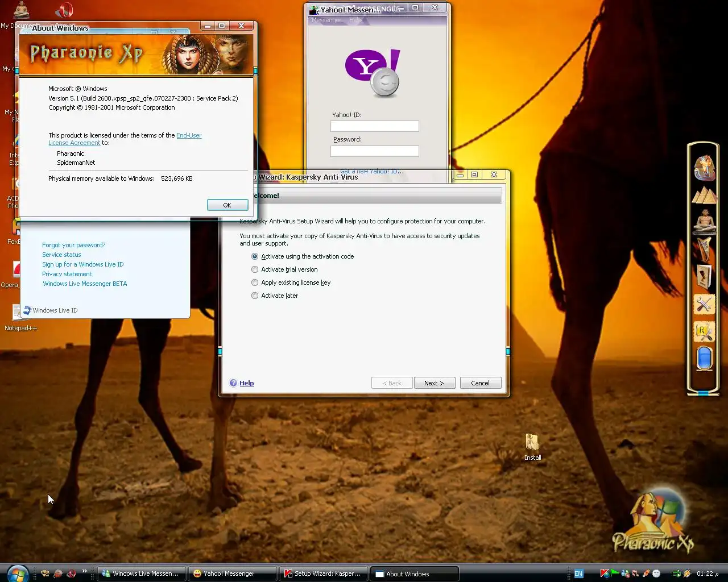Click the Kaspersky tray icon
Screen dimensions: 728x582
click(605, 573)
